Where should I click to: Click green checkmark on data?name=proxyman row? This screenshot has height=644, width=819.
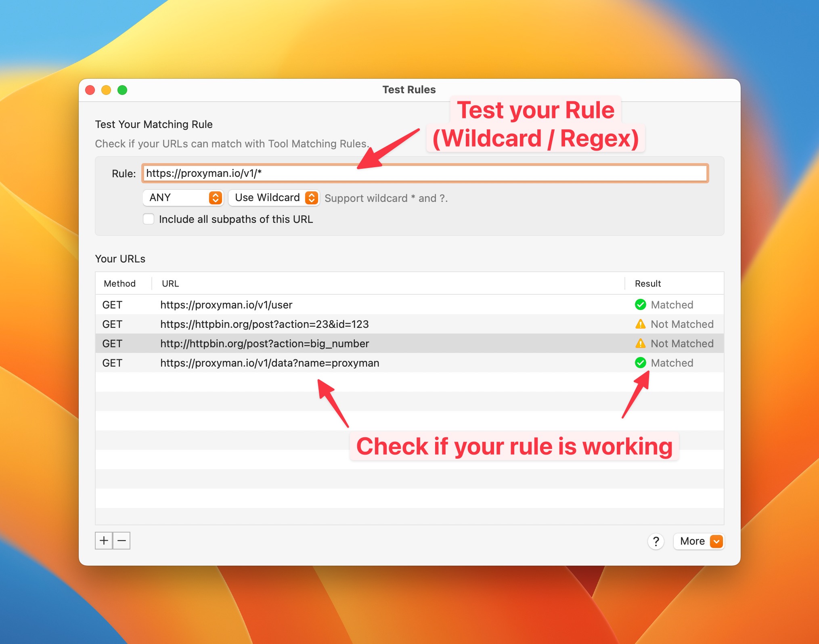click(x=640, y=363)
